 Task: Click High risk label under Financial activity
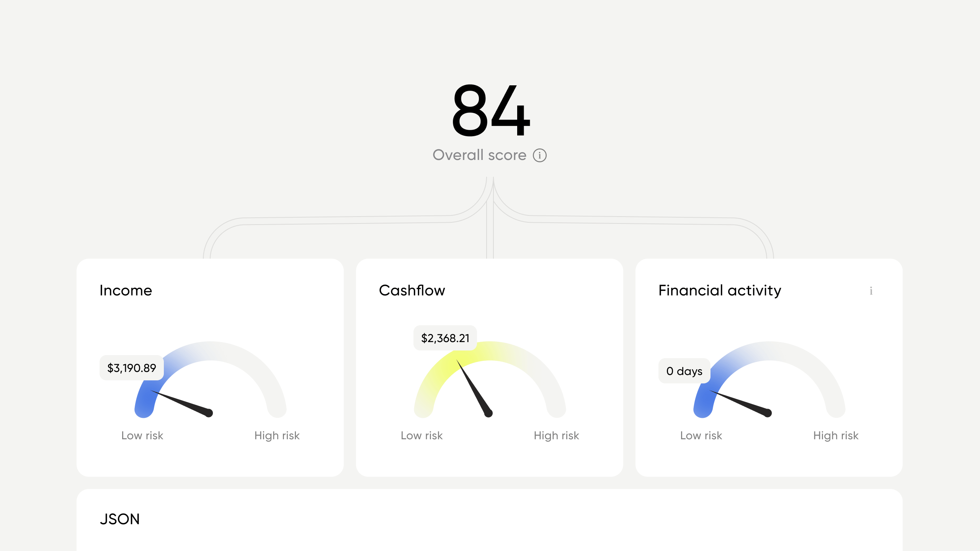[836, 436]
